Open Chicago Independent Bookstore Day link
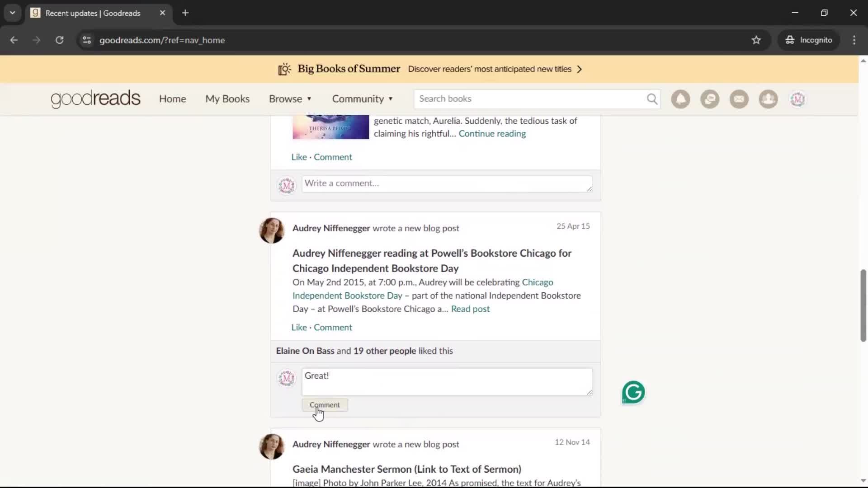Image resolution: width=868 pixels, height=488 pixels. (423, 289)
